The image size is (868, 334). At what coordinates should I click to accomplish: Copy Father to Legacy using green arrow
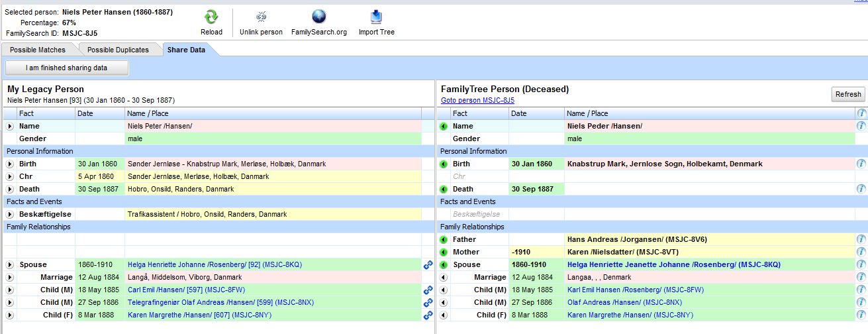click(x=444, y=239)
